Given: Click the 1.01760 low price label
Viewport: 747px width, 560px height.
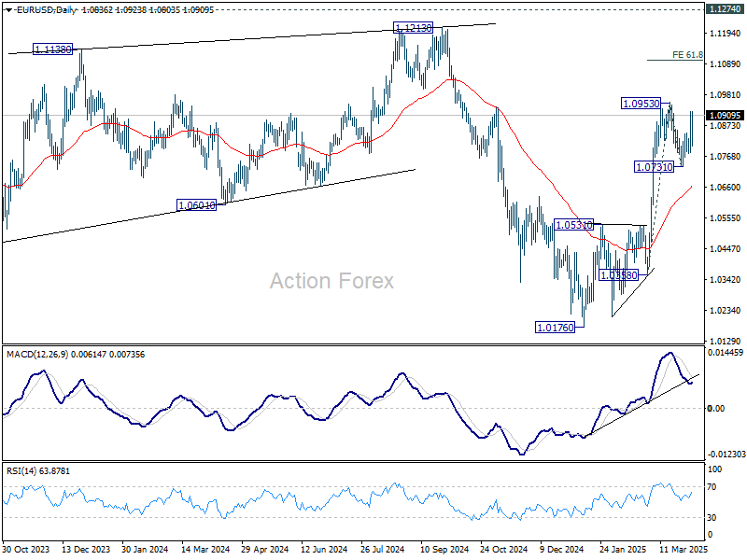Looking at the screenshot, I should coord(555,328).
